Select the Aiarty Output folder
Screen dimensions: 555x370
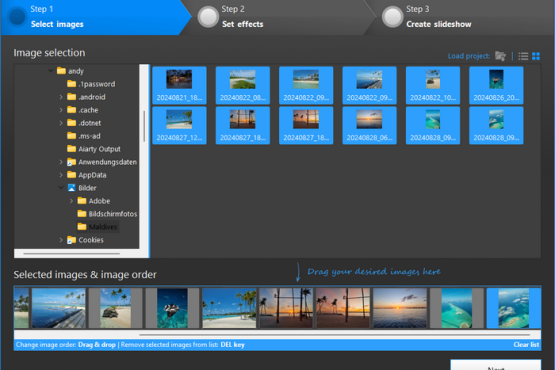coord(94,149)
